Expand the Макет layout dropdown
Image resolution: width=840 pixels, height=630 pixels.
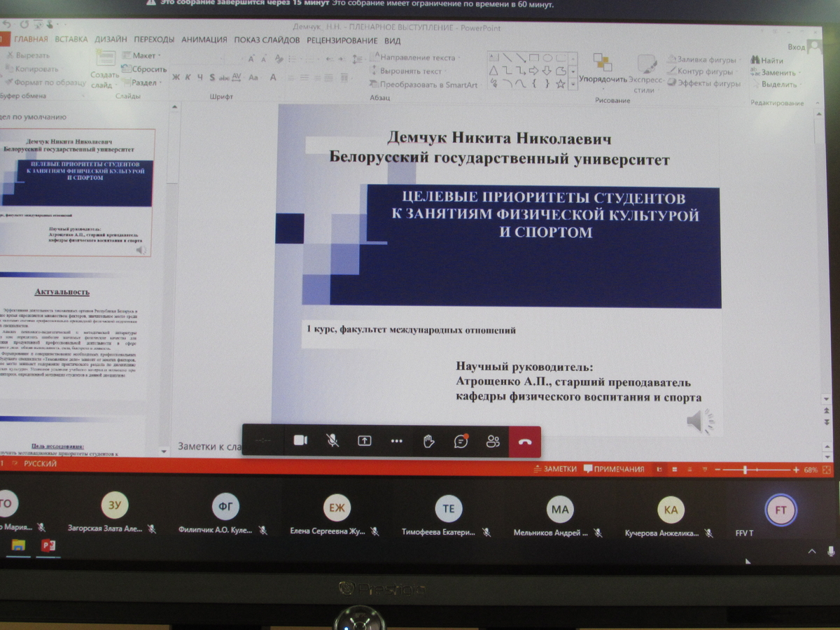(x=142, y=55)
